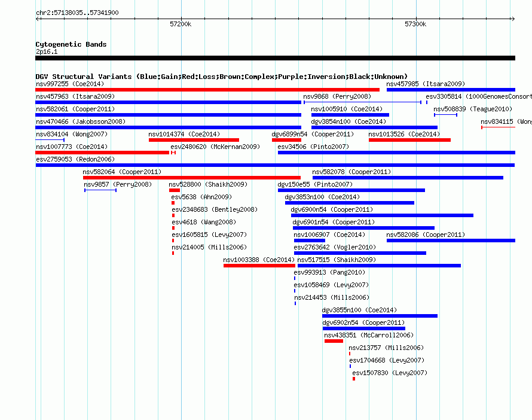Viewport: 532px width, 420px height.
Task: Select dgv6901n54 (Cooper2011) label
Action: (334, 222)
